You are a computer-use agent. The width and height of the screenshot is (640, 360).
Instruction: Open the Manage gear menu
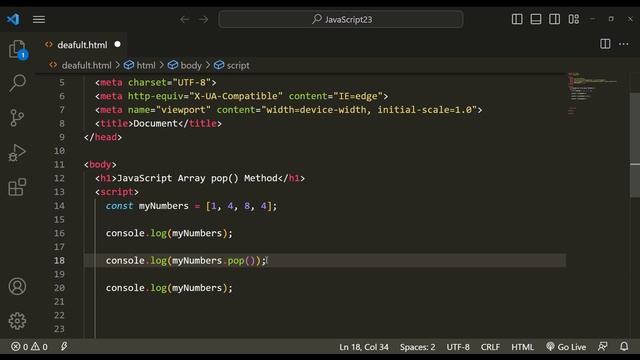pyautogui.click(x=17, y=321)
